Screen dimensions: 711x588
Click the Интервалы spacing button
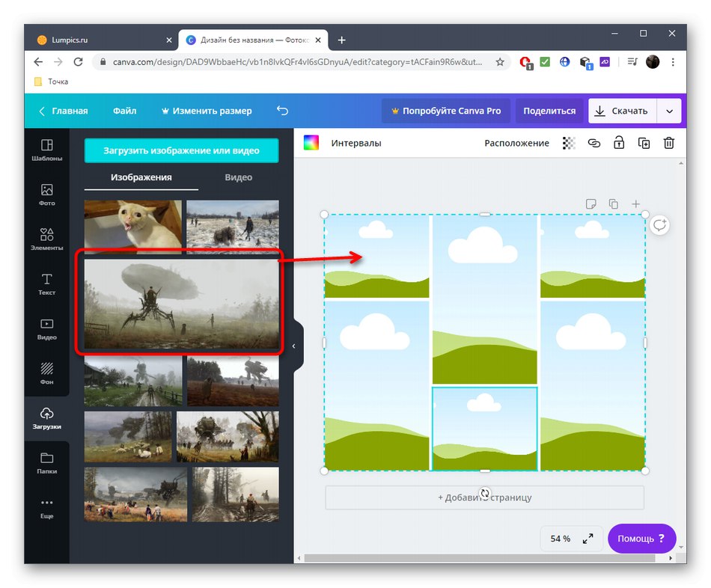pos(356,144)
